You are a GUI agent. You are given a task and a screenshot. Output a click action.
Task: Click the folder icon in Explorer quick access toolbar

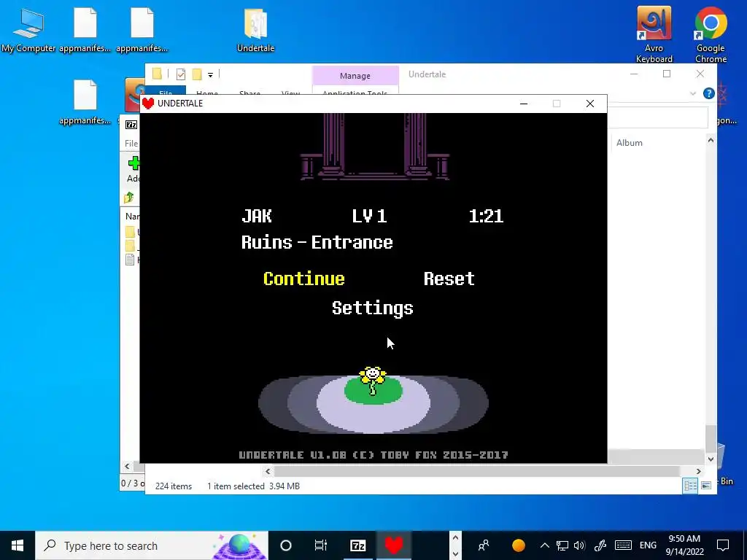pyautogui.click(x=158, y=74)
